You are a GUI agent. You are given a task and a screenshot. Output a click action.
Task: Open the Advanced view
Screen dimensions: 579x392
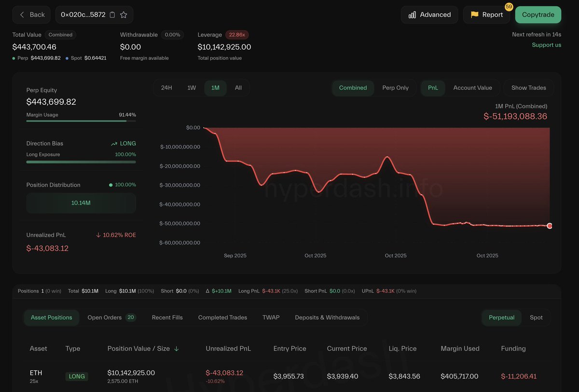pyautogui.click(x=429, y=15)
